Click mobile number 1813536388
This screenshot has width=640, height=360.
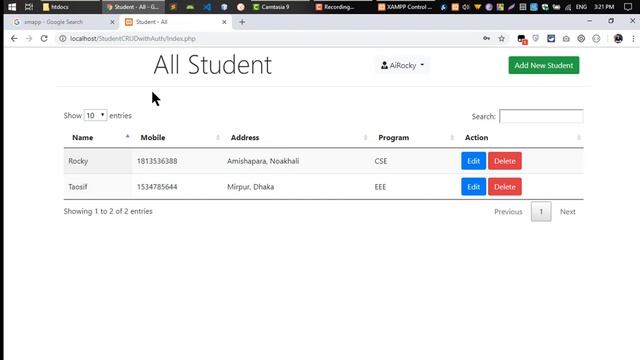(x=157, y=161)
